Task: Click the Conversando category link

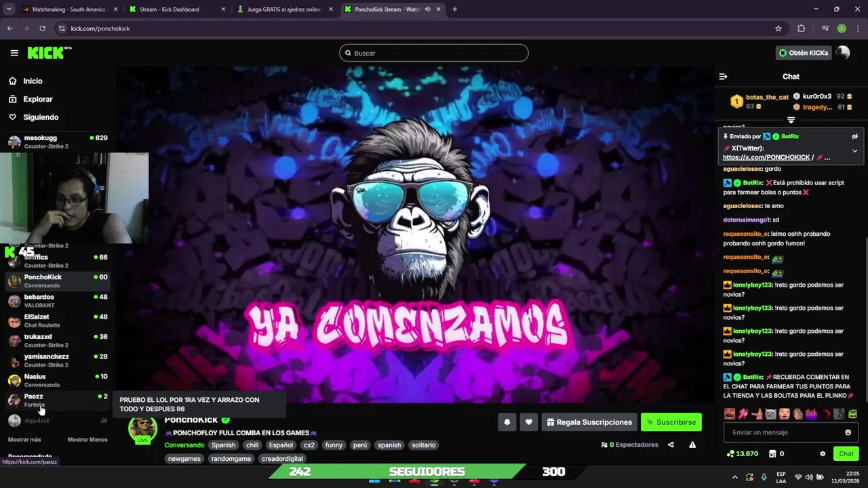Action: [x=184, y=445]
